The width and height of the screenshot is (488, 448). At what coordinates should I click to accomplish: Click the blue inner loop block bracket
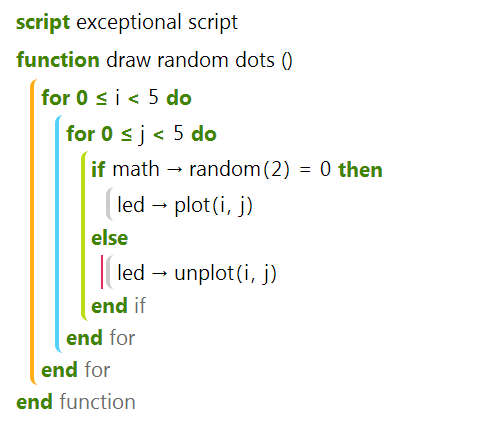(x=58, y=234)
